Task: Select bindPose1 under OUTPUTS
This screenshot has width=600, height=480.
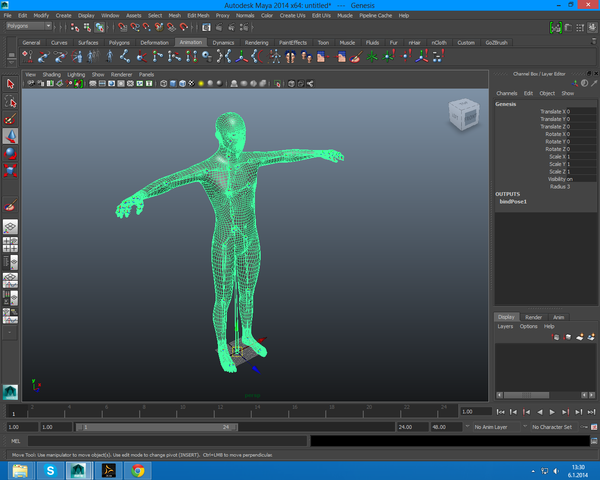Action: [x=512, y=201]
